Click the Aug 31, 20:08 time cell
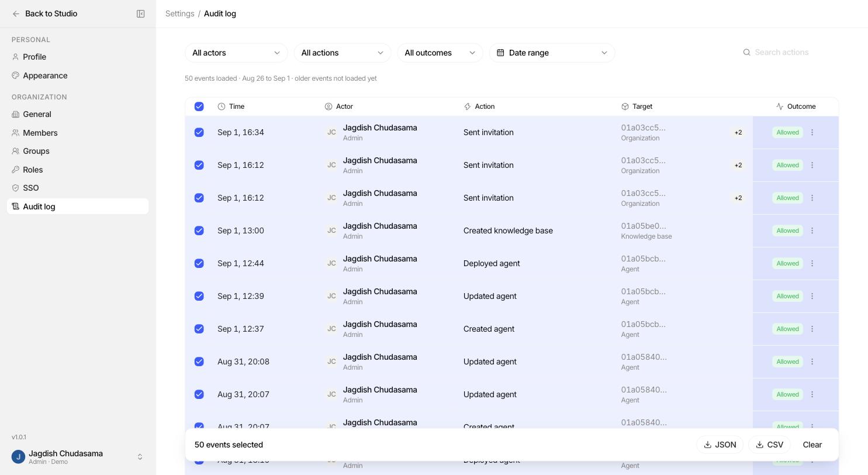Screen dimensions: 868x475 243,362
